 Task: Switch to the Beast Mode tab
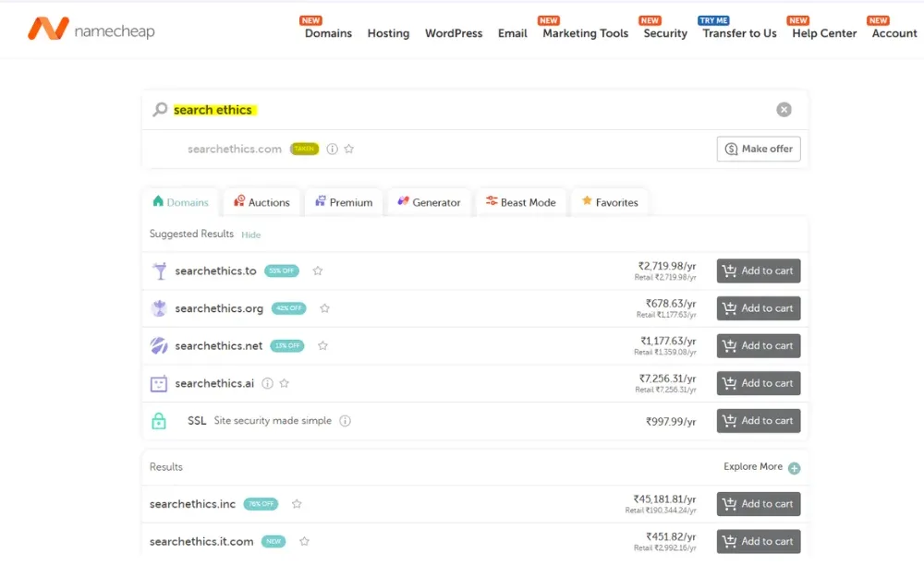[521, 201]
